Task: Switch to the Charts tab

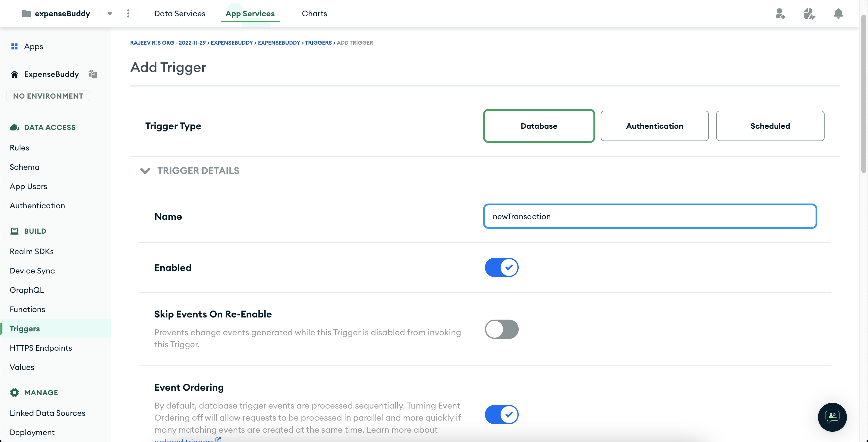Action: point(314,14)
